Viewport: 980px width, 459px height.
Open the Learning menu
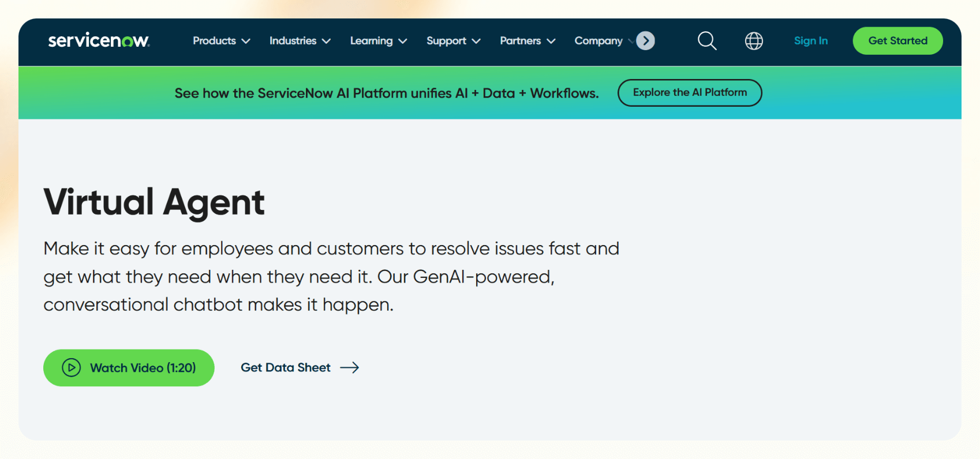[379, 41]
